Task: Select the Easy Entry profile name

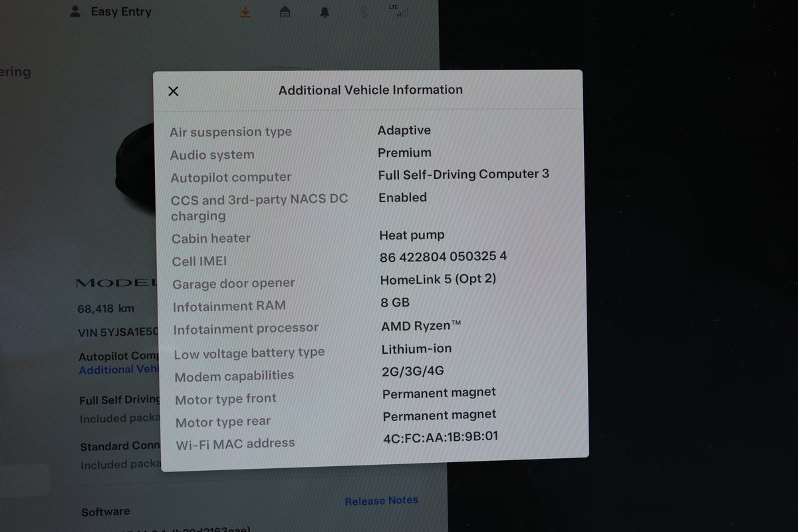Action: pos(121,11)
